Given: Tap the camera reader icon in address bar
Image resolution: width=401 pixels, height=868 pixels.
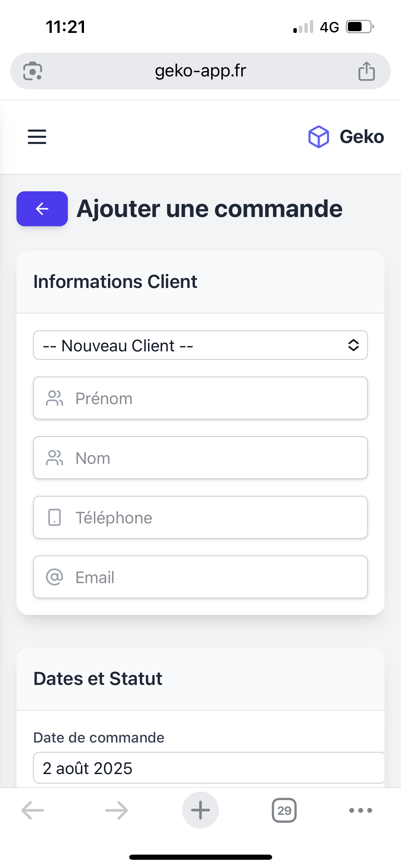Looking at the screenshot, I should tap(33, 71).
